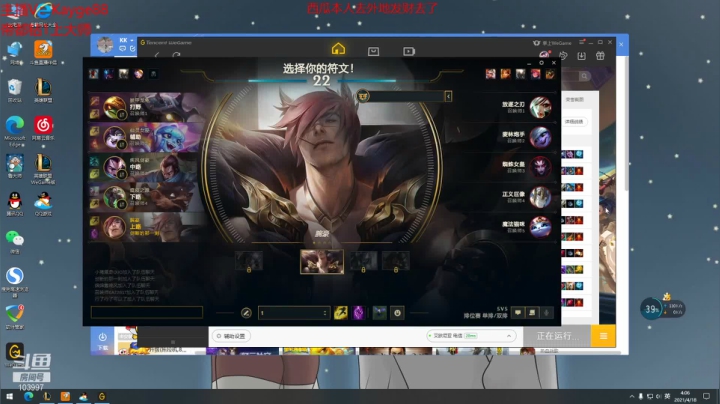
Task: Click the champion select chat input
Action: pos(146,313)
